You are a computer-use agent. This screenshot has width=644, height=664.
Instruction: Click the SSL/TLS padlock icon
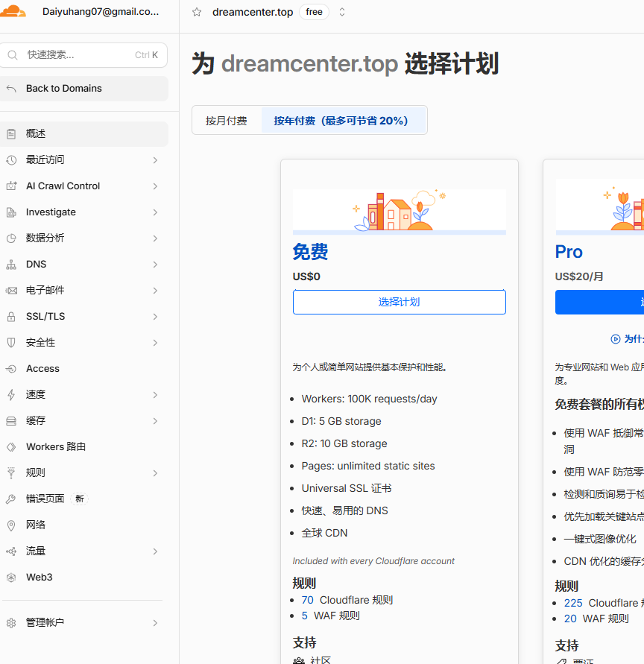[x=11, y=317]
